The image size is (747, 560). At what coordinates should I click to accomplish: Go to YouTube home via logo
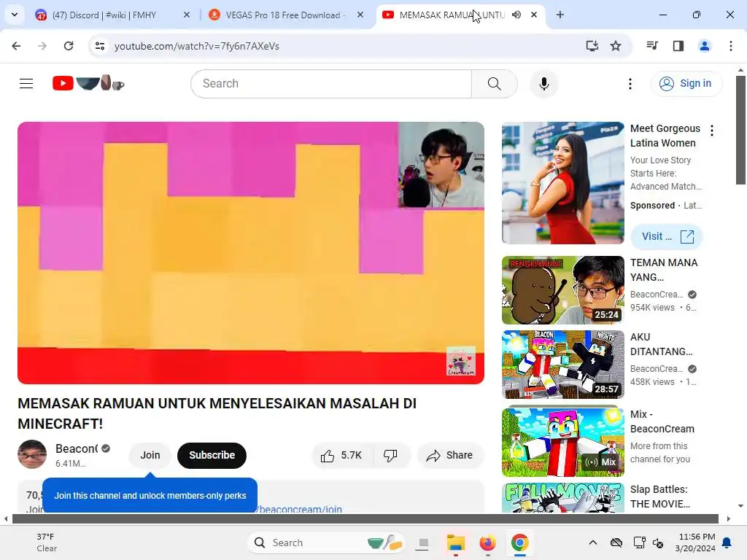pyautogui.click(x=88, y=83)
